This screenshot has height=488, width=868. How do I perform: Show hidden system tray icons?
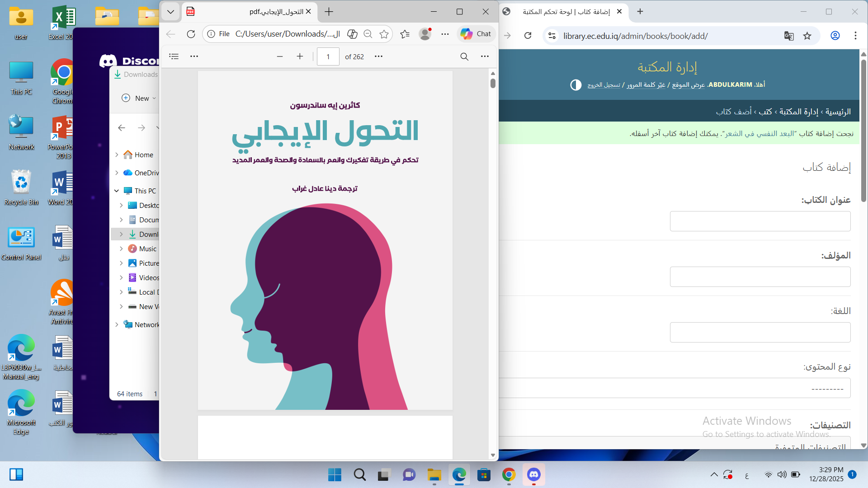[x=714, y=475]
